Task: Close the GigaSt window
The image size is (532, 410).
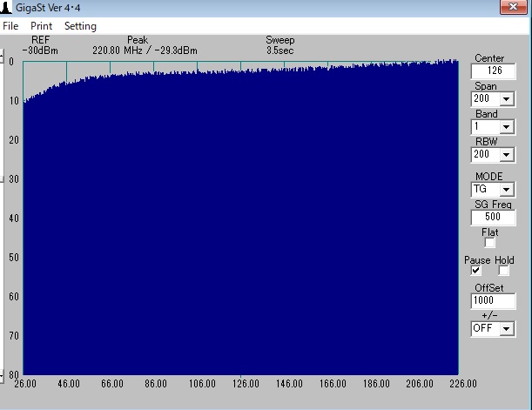Action: 514,7
